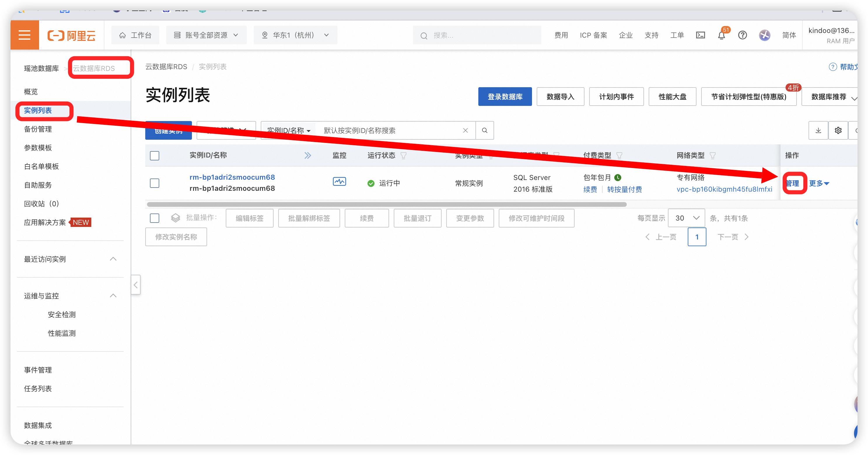Open 安全检测 under 运维与监控
Viewport: 868px width, 455px height.
62,314
